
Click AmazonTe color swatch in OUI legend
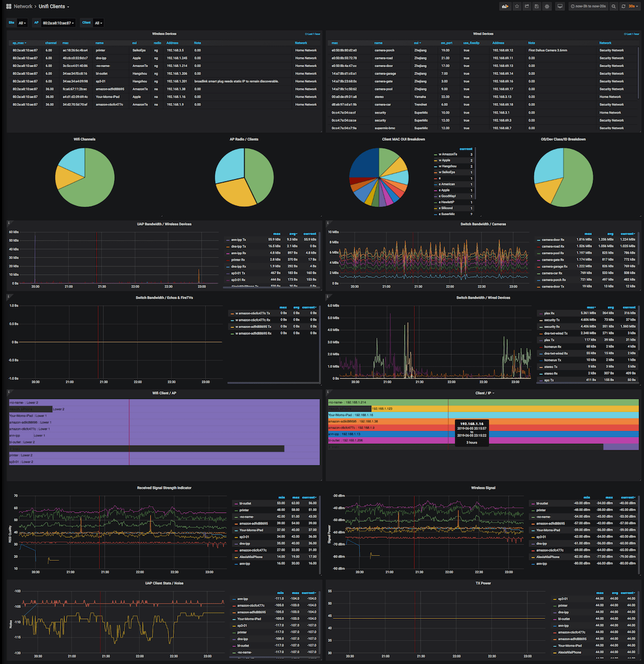435,155
